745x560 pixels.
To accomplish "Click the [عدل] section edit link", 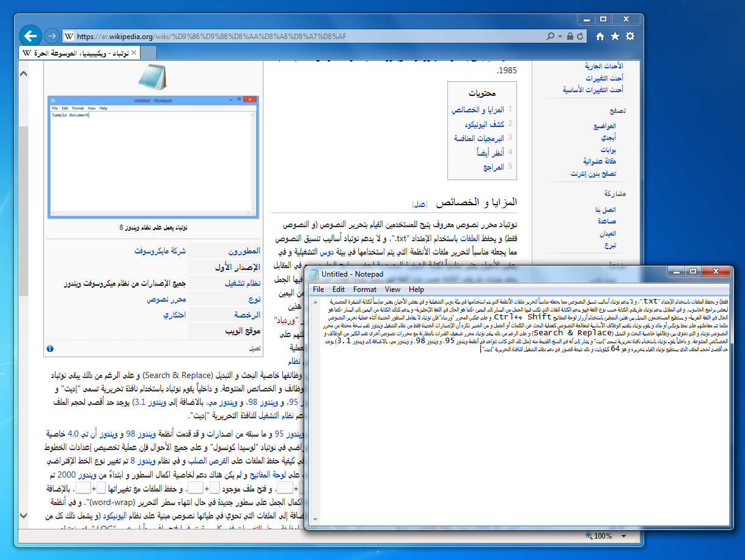I will pos(420,203).
